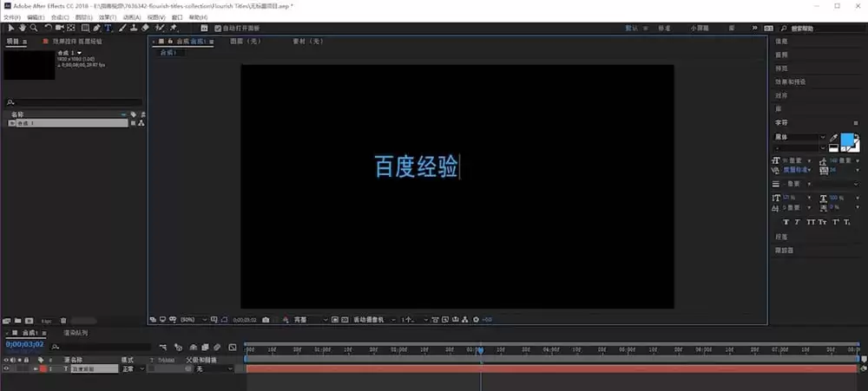
Task: Pick the Eraser tool
Action: 146,28
